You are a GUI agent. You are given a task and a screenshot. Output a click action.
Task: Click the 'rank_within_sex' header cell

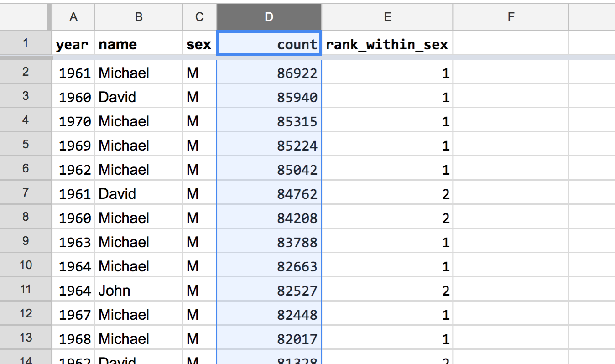click(387, 44)
